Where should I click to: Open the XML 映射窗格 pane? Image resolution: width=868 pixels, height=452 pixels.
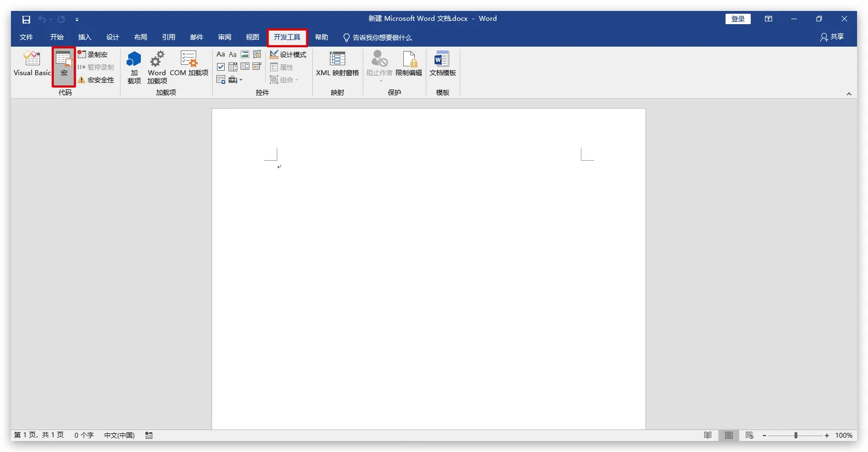click(x=337, y=64)
